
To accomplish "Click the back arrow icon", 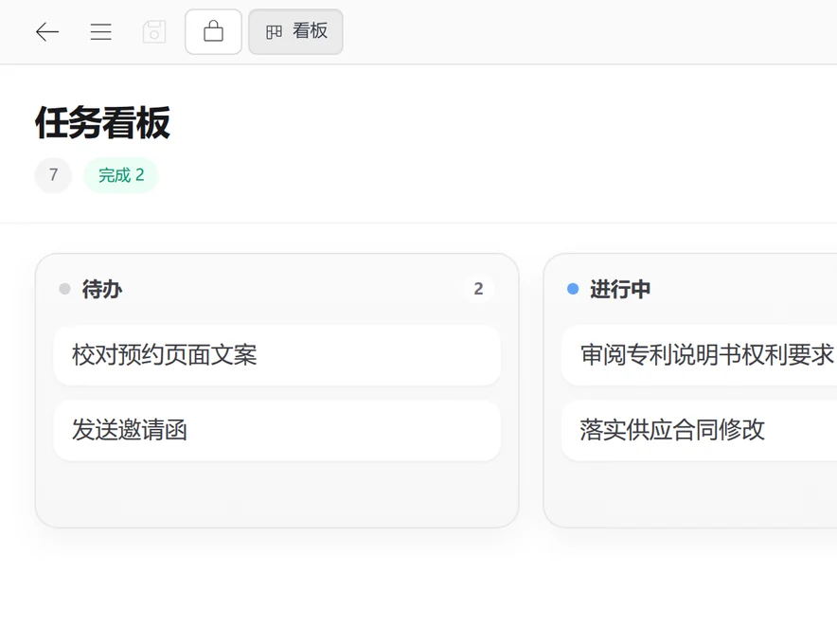I will [x=47, y=32].
